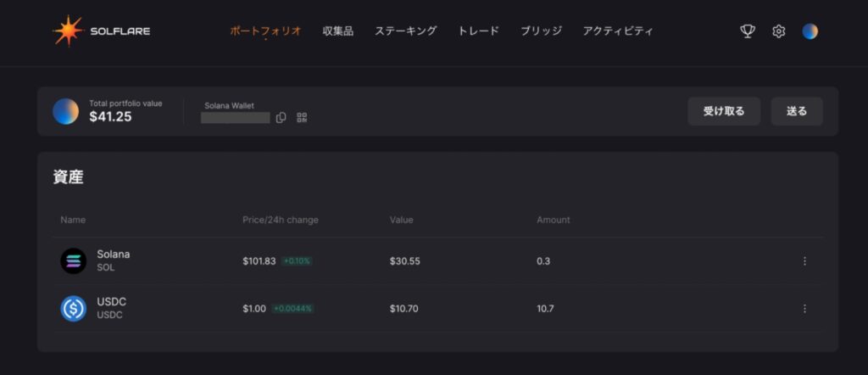Open the settings gear icon
This screenshot has height=375, width=868.
[x=779, y=31]
